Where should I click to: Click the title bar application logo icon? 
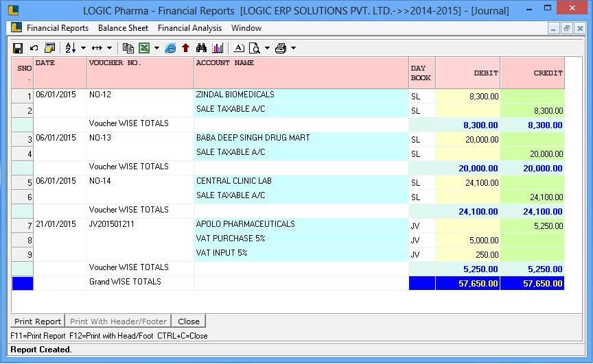coord(13,10)
